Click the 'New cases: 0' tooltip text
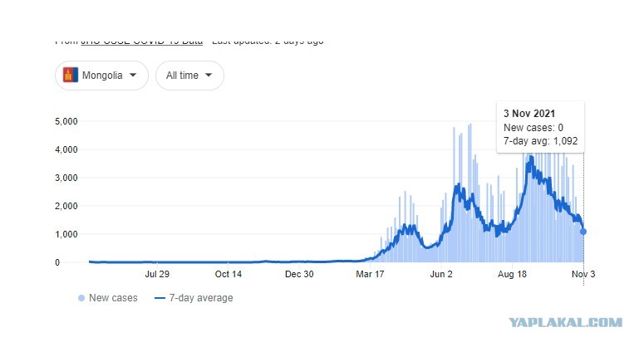644x347 pixels. point(533,128)
